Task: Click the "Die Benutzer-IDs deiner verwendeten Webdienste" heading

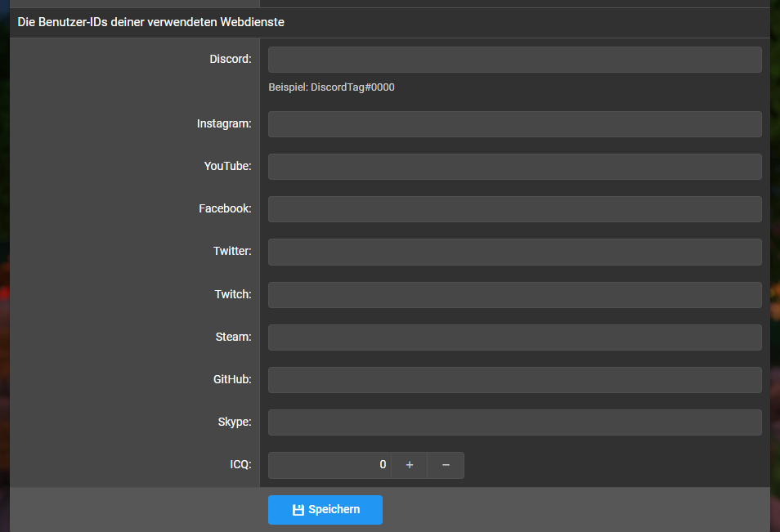Action: click(x=151, y=23)
